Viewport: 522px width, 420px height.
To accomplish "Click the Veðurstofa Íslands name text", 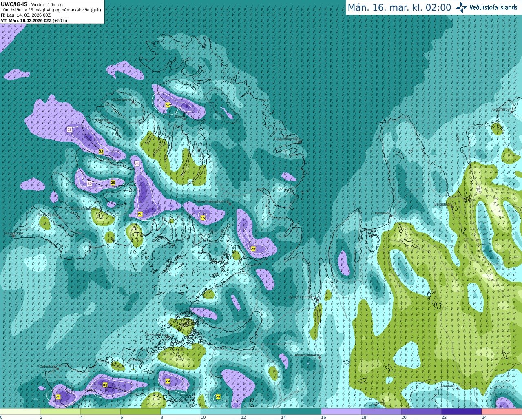I will [x=493, y=7].
